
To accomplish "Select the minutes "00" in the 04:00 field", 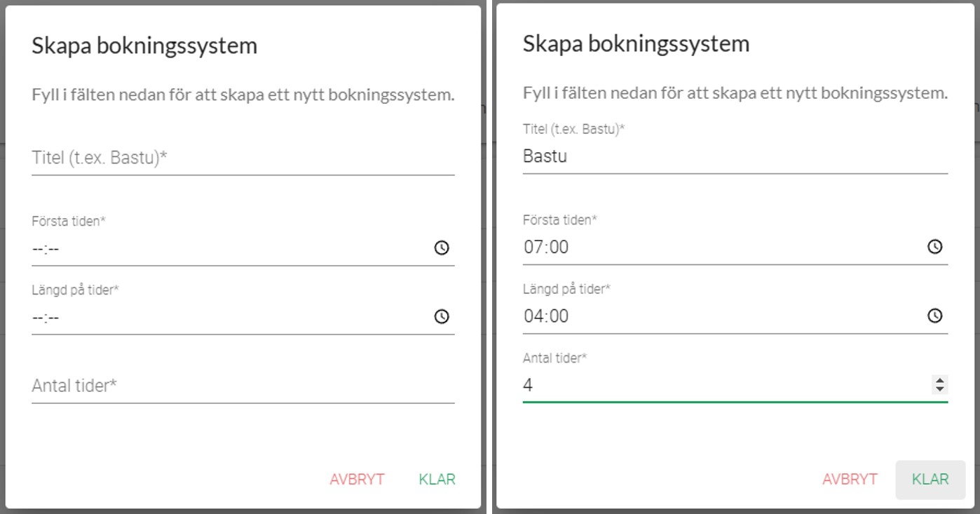I will coord(559,316).
